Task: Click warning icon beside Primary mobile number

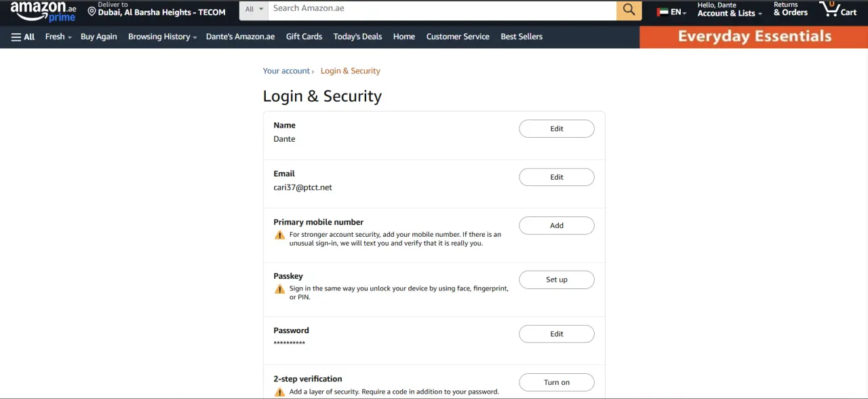Action: click(x=279, y=235)
